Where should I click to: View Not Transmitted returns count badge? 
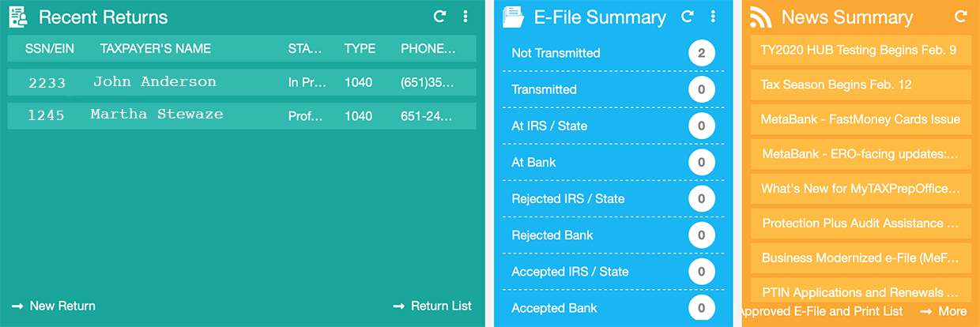pyautogui.click(x=701, y=54)
